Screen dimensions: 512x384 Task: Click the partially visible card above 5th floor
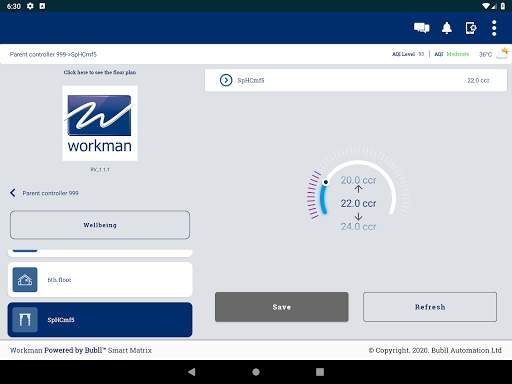pos(100,253)
